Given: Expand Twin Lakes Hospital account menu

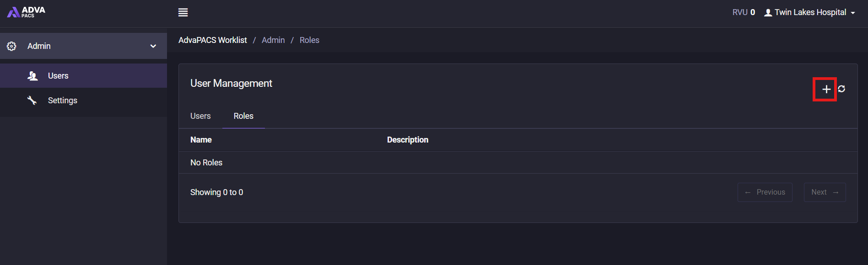Looking at the screenshot, I should point(809,12).
